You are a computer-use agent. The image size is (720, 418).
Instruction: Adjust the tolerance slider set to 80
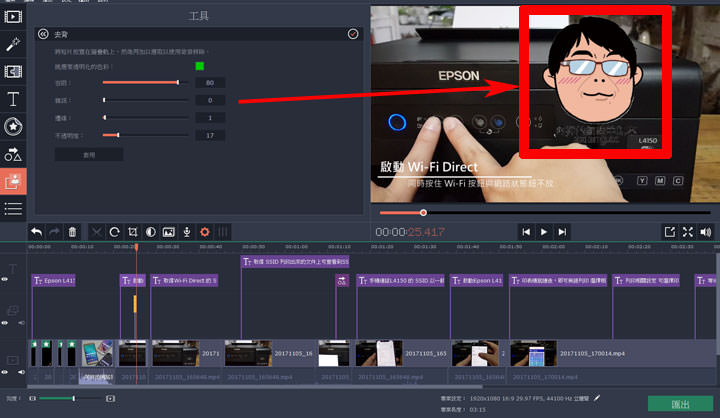click(x=145, y=82)
